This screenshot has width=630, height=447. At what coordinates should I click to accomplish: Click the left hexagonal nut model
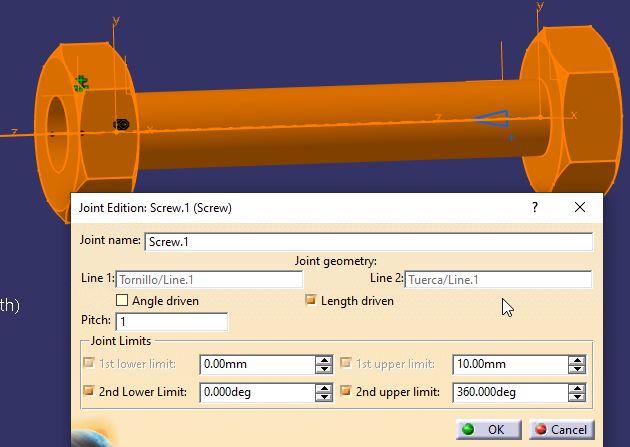pyautogui.click(x=86, y=133)
